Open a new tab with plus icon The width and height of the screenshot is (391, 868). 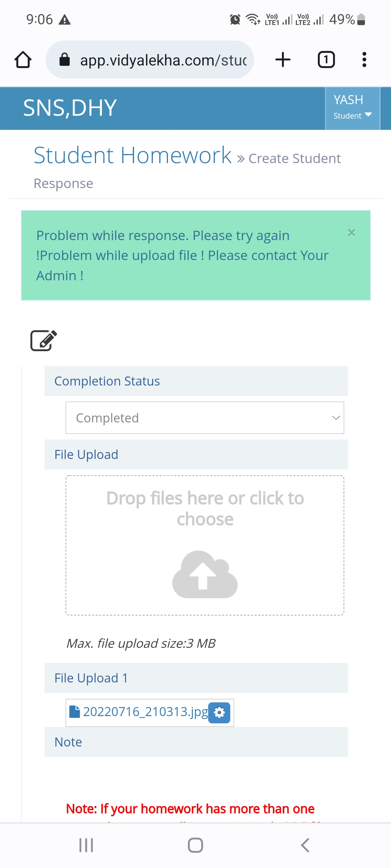(x=283, y=60)
